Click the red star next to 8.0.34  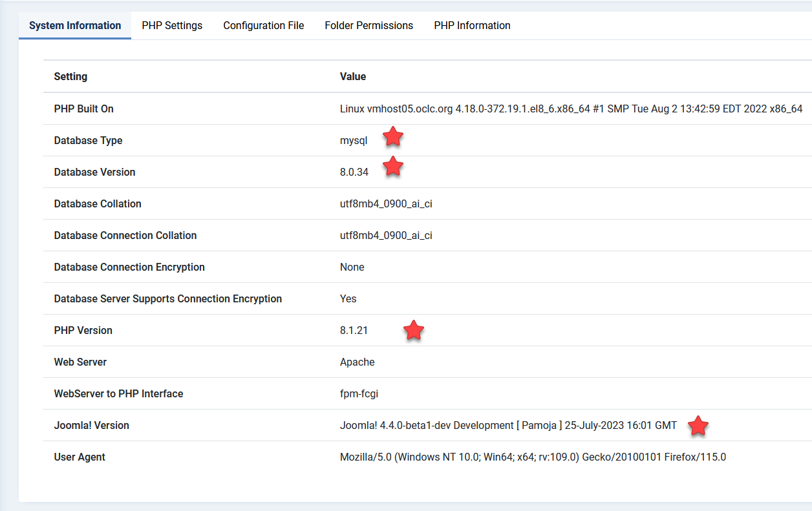393,167
